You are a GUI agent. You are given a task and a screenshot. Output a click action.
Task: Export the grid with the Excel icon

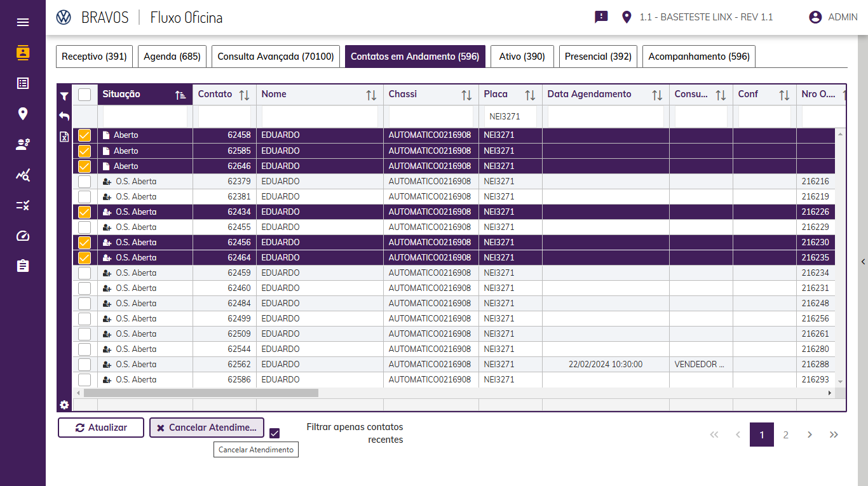point(64,137)
